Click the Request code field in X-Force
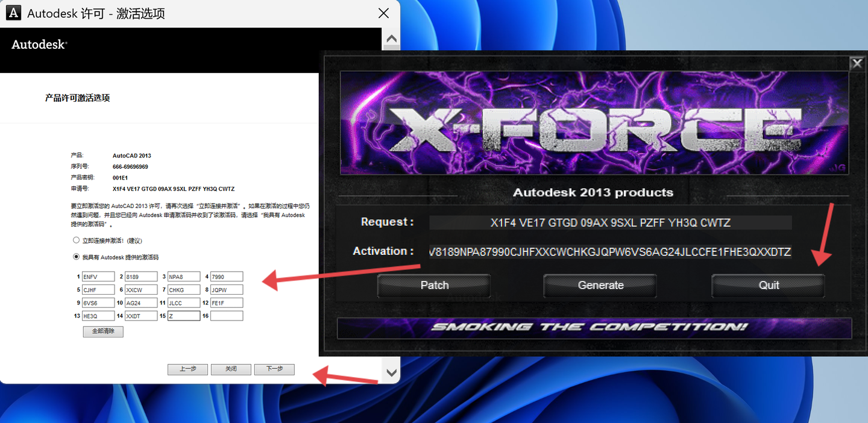868x423 pixels. 610,222
